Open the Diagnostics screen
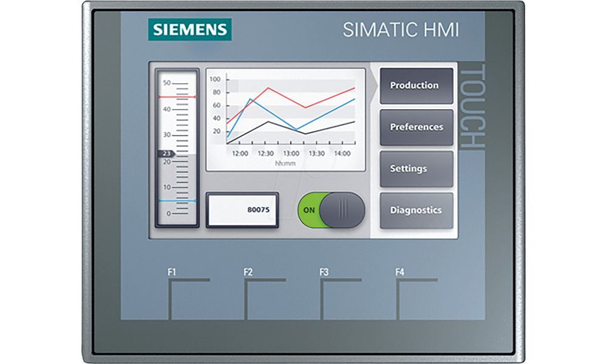 (416, 211)
